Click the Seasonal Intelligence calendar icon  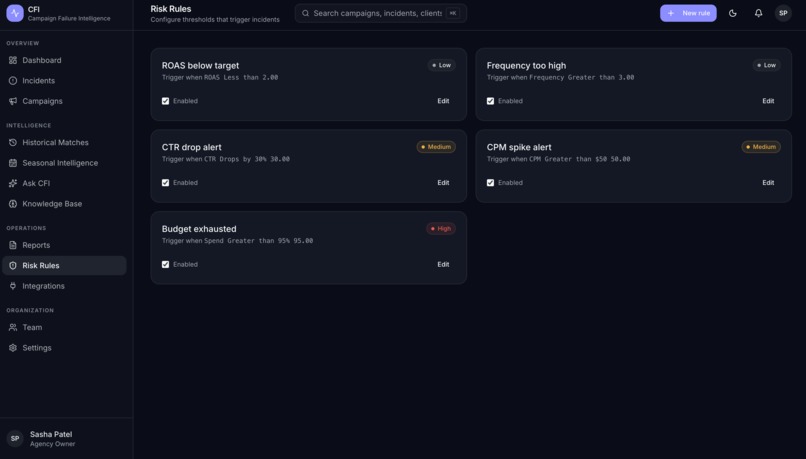coord(13,163)
